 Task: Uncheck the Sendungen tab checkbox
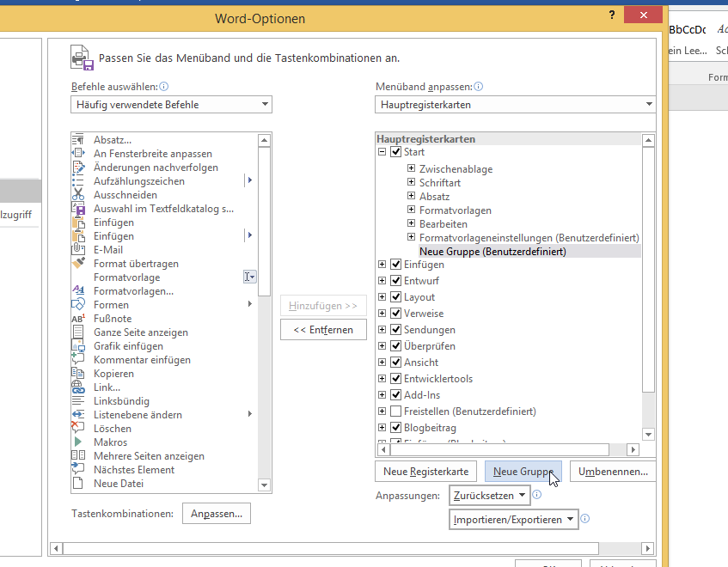pos(395,329)
